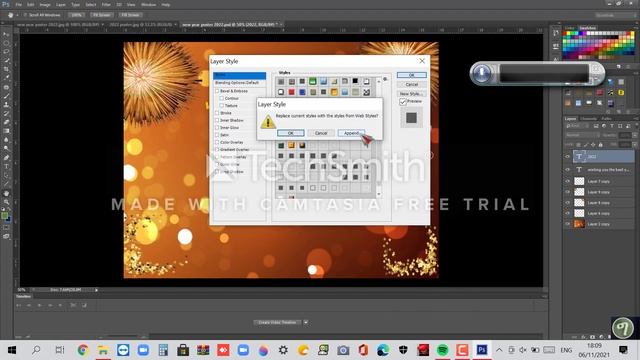
Task: Enable the Stroke effect checkbox
Action: pyautogui.click(x=217, y=113)
